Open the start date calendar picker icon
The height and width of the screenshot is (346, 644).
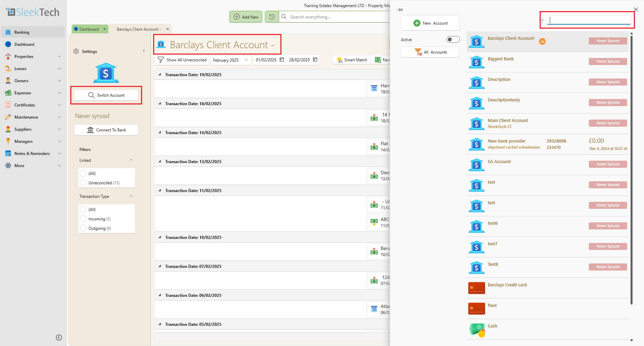click(x=282, y=60)
